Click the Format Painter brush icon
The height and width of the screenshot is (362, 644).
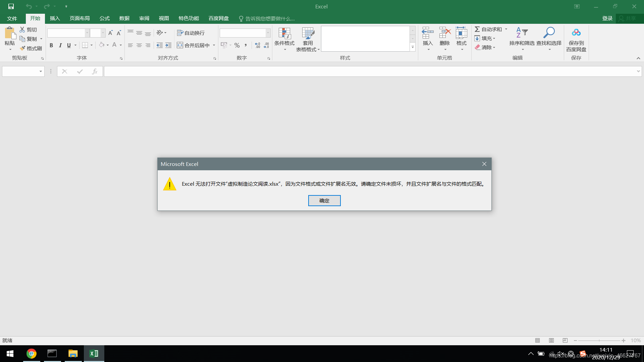pyautogui.click(x=23, y=48)
